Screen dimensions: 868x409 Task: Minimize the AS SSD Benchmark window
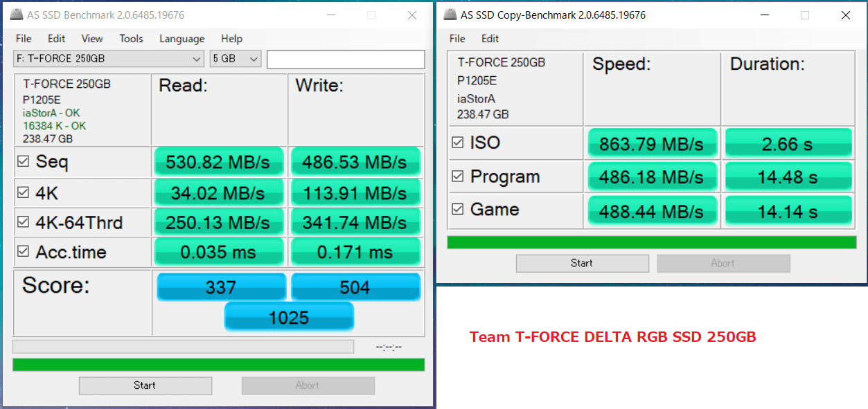(x=330, y=15)
